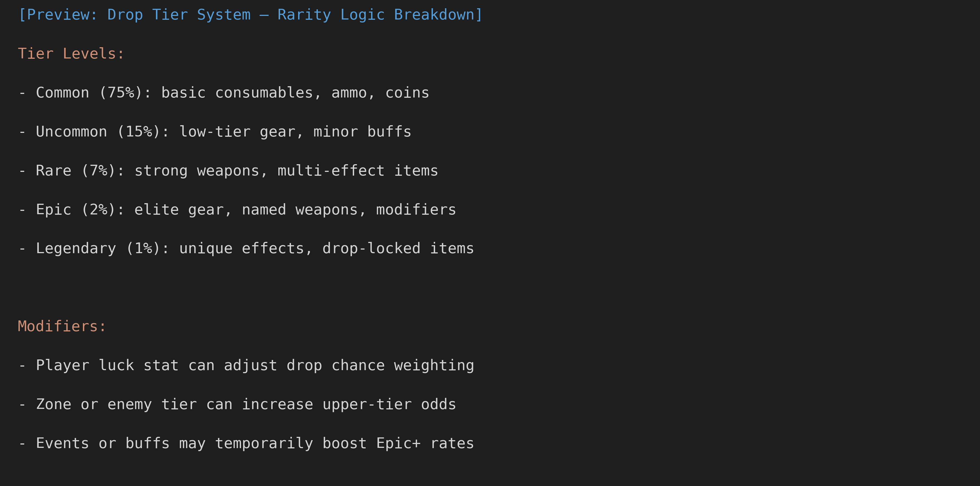This screenshot has height=486, width=980.
Task: Click "Rarity Logic Breakdown]" in title
Action: [380, 15]
